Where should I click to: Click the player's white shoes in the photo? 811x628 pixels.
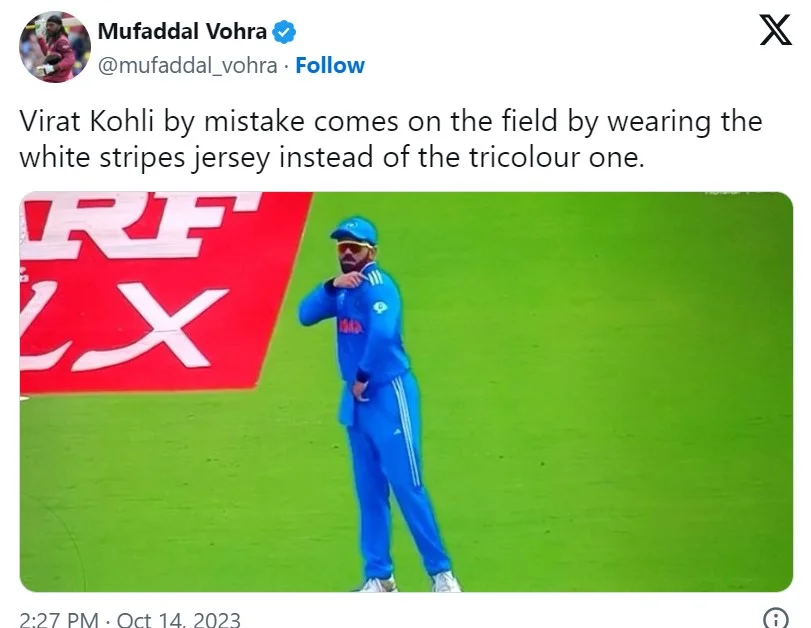(x=444, y=581)
